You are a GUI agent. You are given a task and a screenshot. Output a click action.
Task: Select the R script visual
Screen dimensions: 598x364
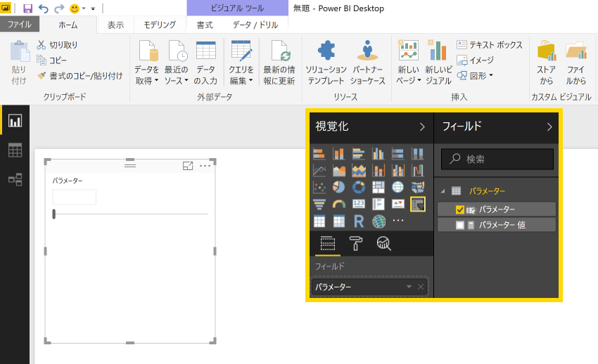pyautogui.click(x=359, y=221)
